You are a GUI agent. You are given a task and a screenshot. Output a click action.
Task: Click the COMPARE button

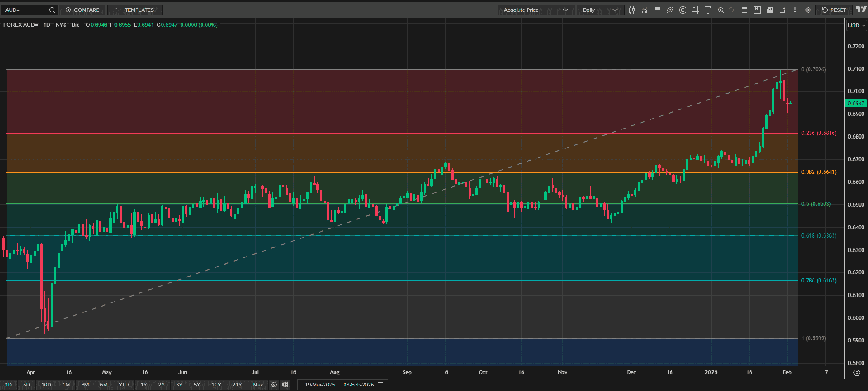pos(82,10)
